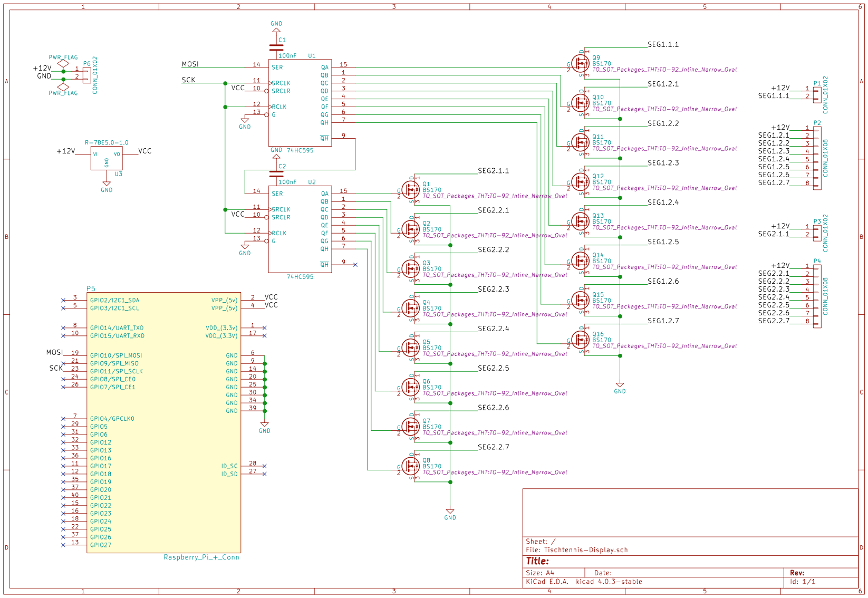Click the no-connect marker on U2 pin 9
The height and width of the screenshot is (598, 868).
point(355,265)
